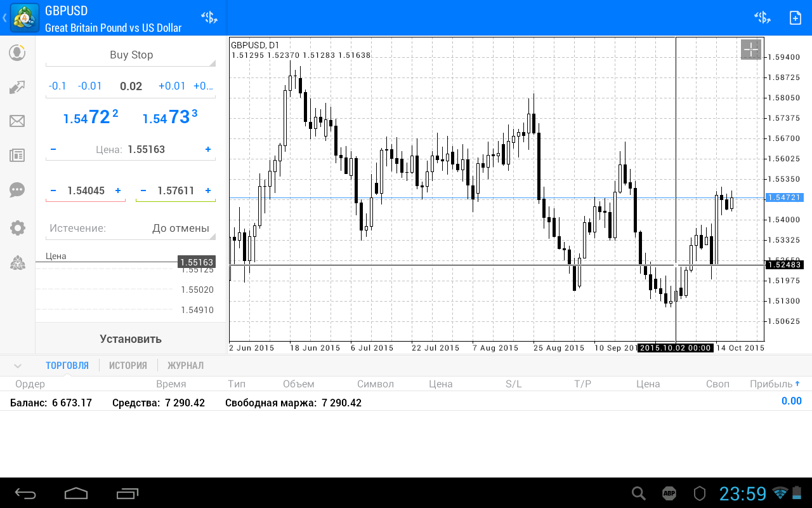Decrease stop loss 1.54045 with minus
Screen dimensions: 812x508
tap(53, 190)
